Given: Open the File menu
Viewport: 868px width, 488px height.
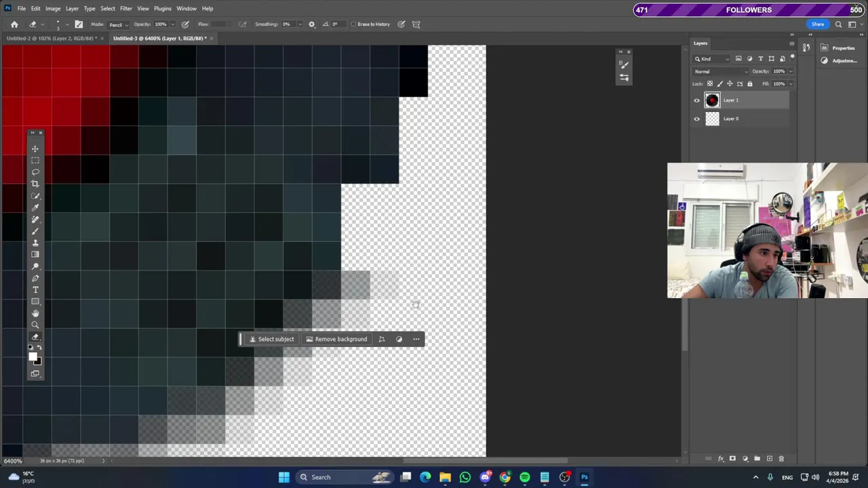Looking at the screenshot, I should pyautogui.click(x=22, y=9).
